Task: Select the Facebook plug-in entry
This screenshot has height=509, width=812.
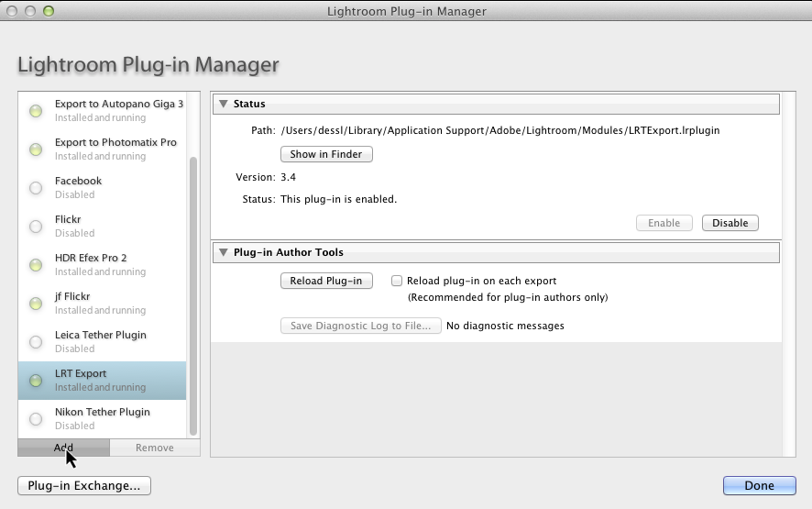Action: 102,187
